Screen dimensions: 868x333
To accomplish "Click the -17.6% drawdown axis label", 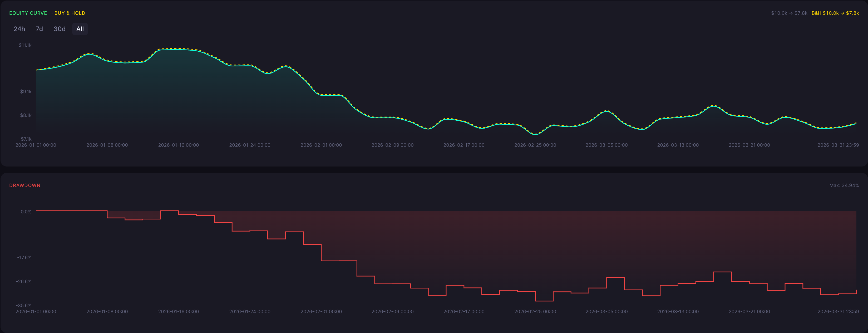I will [24, 257].
